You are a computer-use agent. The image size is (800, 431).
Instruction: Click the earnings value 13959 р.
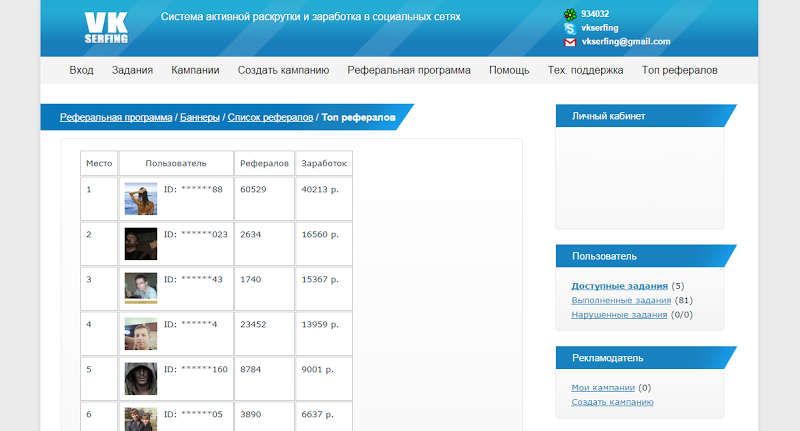click(320, 324)
